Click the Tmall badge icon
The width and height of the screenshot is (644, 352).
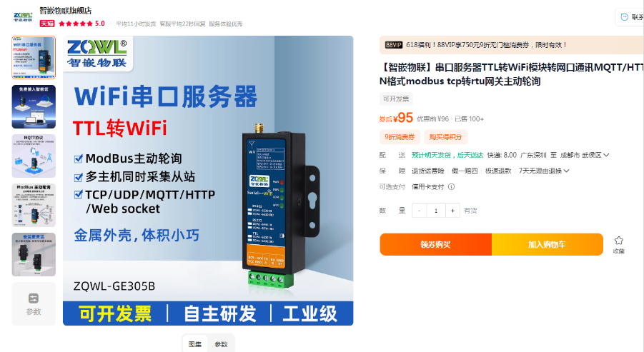click(47, 24)
